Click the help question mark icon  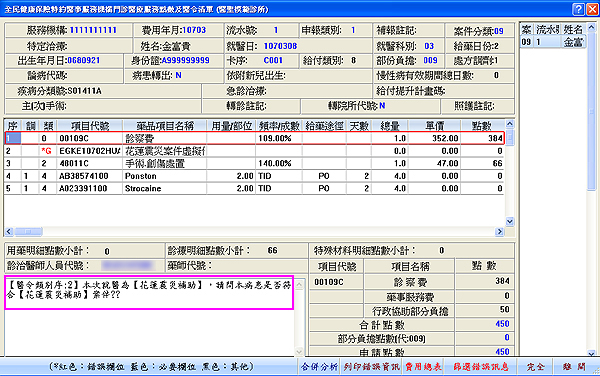(x=578, y=9)
